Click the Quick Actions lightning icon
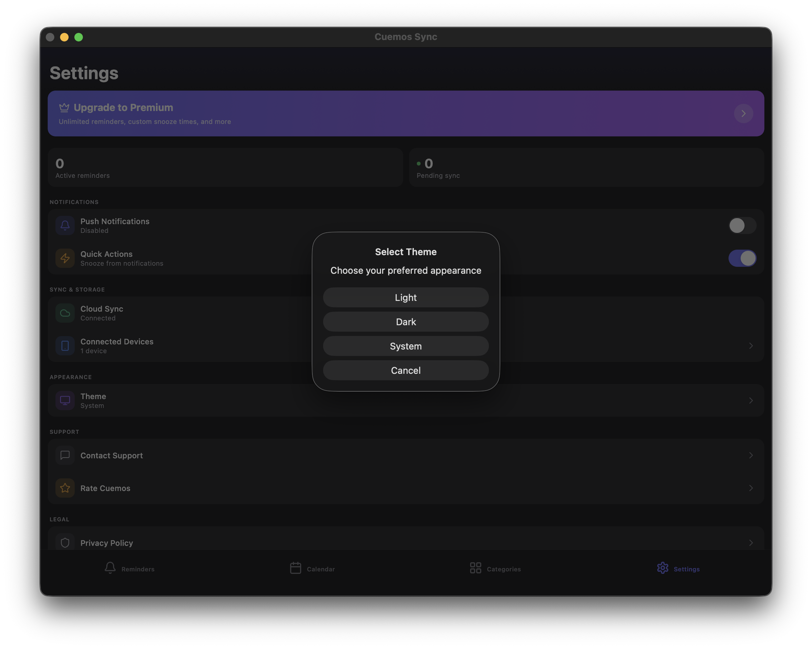Viewport: 812px width, 649px height. [65, 258]
